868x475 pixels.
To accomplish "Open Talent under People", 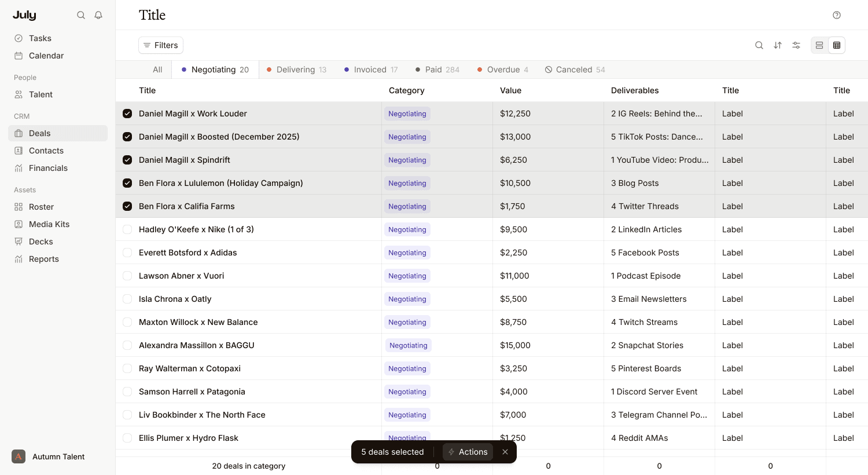I will pos(58,94).
